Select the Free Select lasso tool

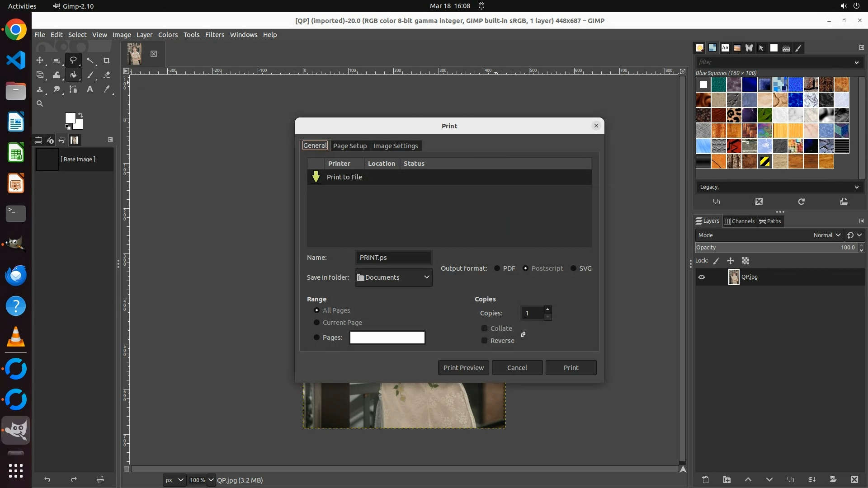pyautogui.click(x=73, y=60)
